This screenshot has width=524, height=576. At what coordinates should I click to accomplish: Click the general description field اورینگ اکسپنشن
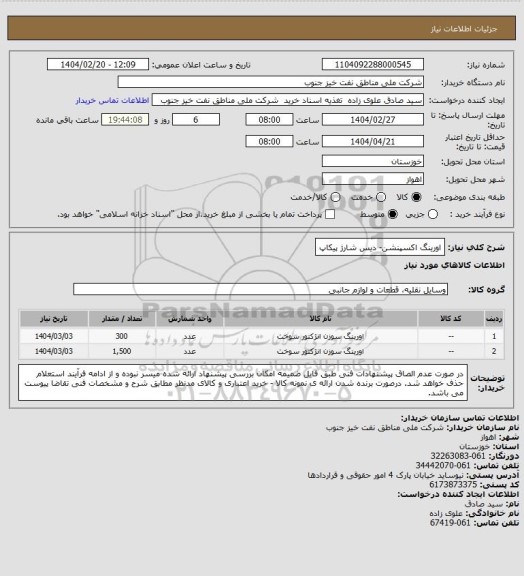[380, 247]
